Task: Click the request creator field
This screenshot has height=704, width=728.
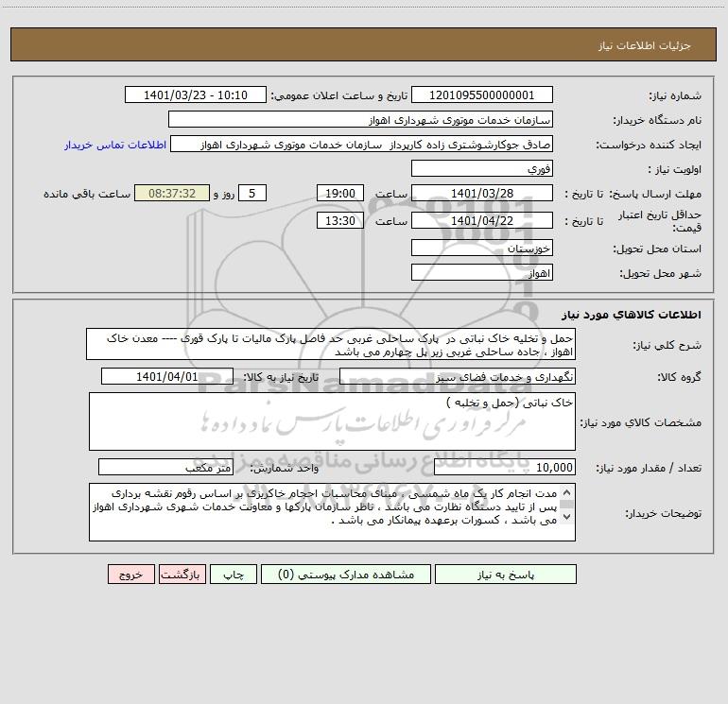Action: 362,144
